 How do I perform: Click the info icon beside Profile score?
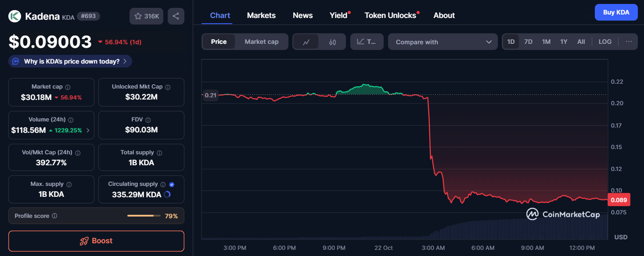click(x=54, y=216)
